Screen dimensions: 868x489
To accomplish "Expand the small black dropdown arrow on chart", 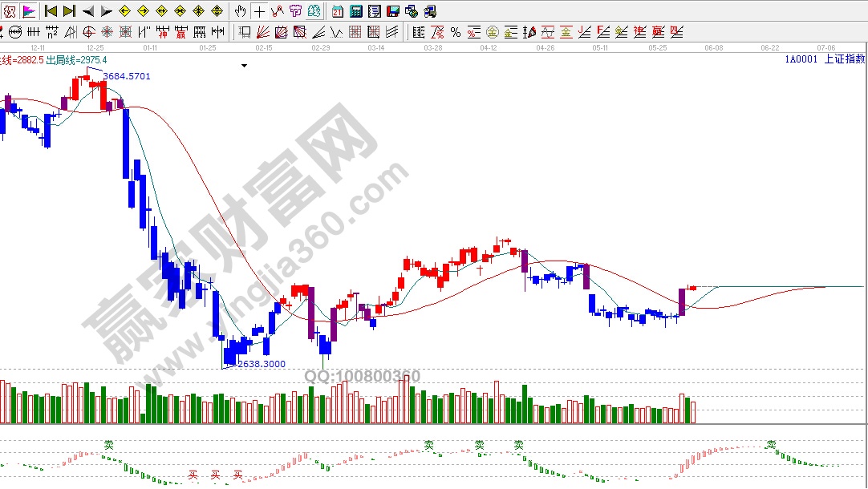I will click(x=245, y=66).
